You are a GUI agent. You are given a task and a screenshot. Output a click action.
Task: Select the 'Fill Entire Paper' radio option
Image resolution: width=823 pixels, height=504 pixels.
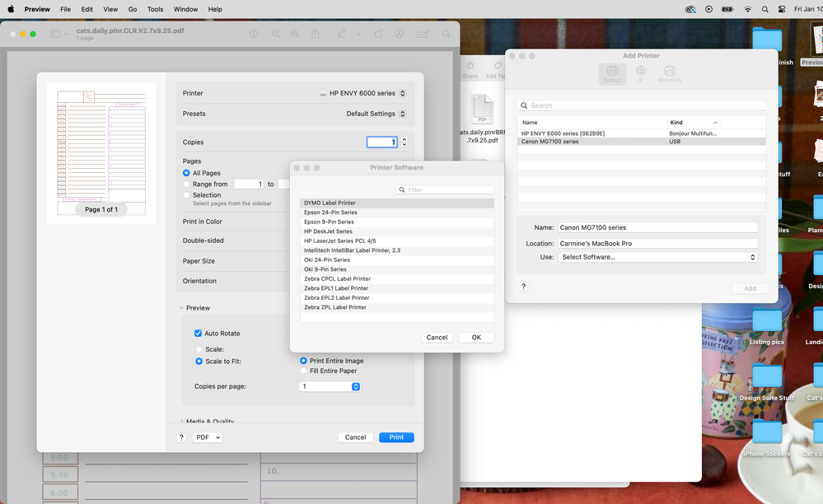click(302, 371)
